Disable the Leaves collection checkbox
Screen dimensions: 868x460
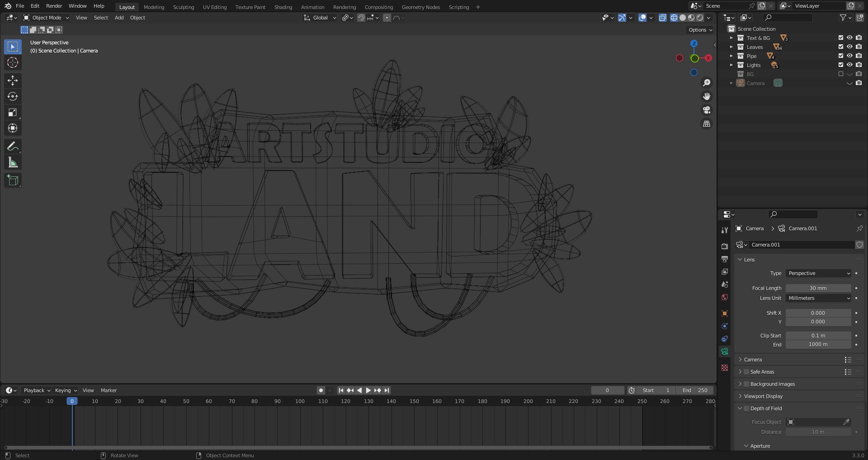coord(840,47)
